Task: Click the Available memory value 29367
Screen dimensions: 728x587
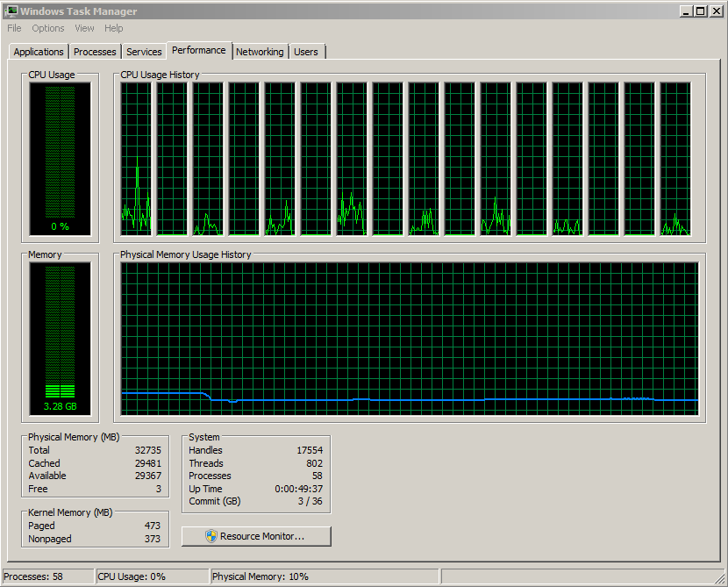Action: click(148, 476)
